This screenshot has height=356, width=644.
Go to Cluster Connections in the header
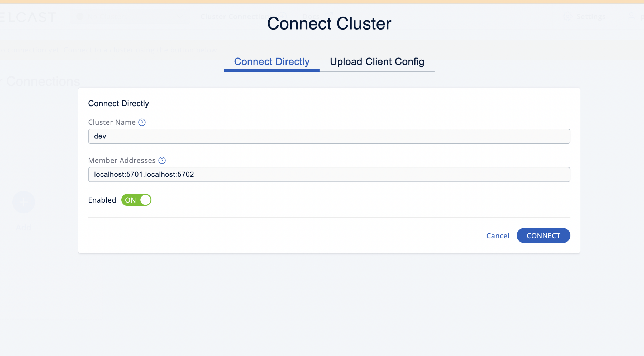click(235, 17)
